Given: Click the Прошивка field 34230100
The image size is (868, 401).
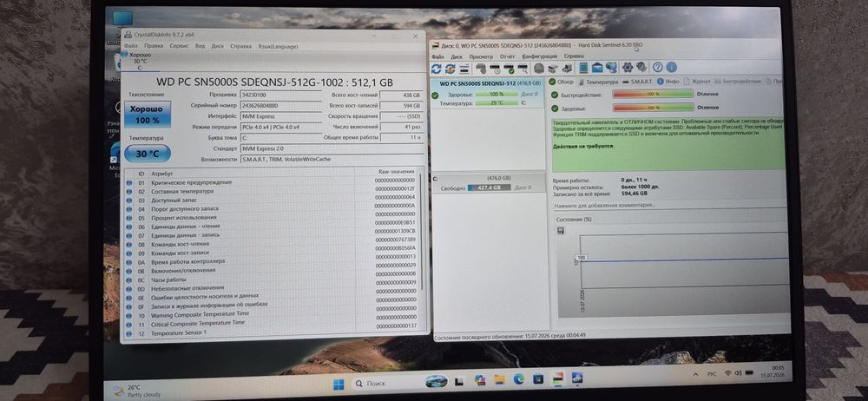Looking at the screenshot, I should (x=280, y=95).
